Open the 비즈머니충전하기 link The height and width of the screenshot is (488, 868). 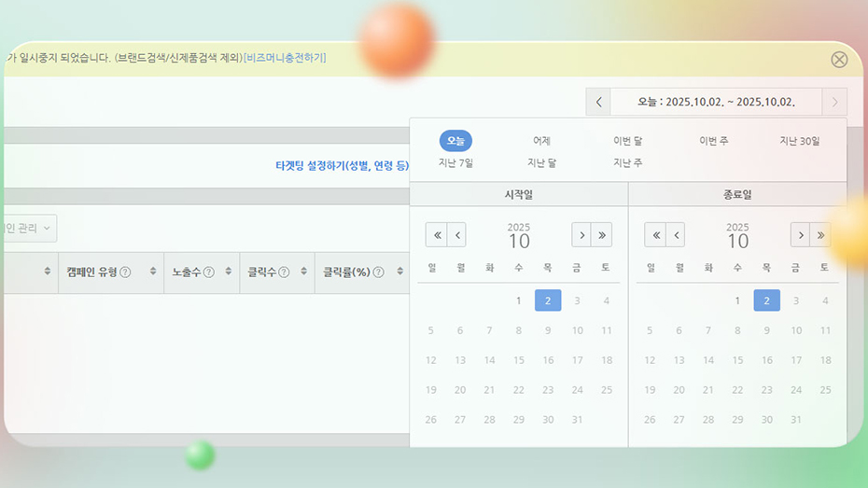[x=285, y=58]
